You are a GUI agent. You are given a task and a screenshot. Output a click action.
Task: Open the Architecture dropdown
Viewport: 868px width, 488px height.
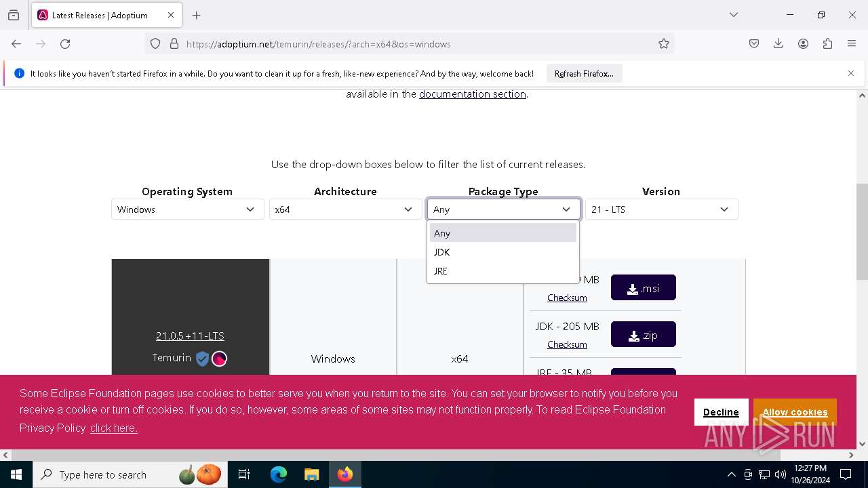(x=345, y=209)
